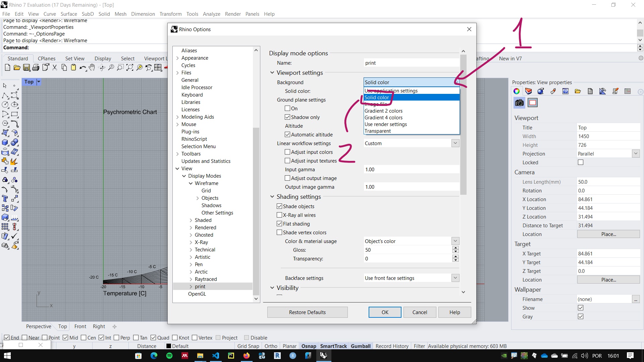The height and width of the screenshot is (362, 644).
Task: Click the Restore Defaults button
Action: coord(307,312)
